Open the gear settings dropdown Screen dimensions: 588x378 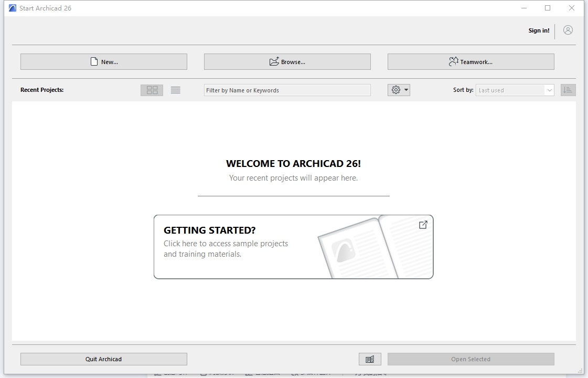399,90
